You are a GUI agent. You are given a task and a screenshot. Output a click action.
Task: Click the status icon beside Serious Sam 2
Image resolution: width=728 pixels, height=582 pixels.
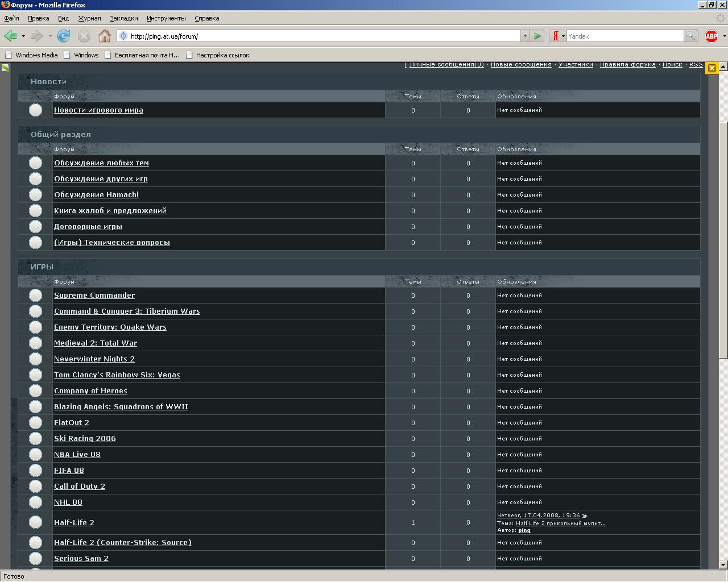35,559
